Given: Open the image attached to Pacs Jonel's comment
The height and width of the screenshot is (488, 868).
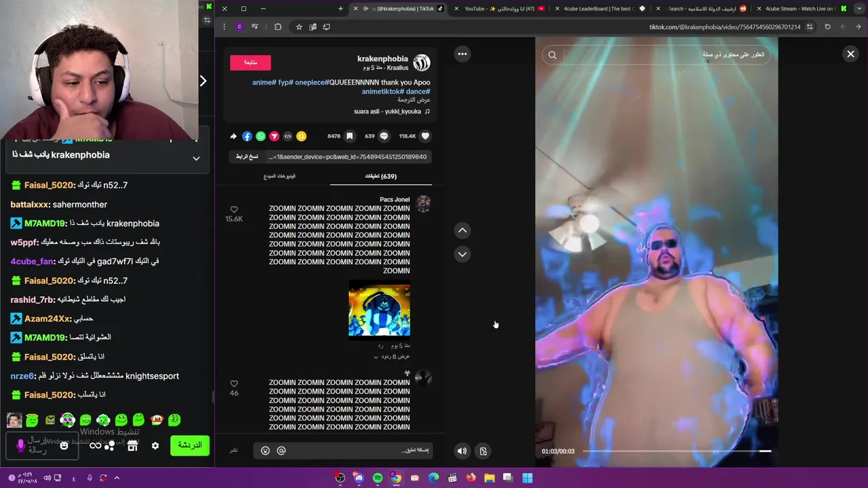Looking at the screenshot, I should 379,310.
